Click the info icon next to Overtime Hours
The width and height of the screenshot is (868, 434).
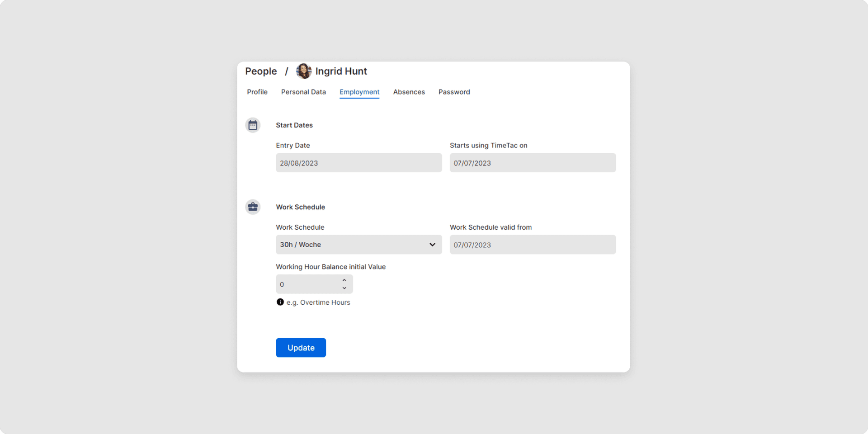click(280, 302)
